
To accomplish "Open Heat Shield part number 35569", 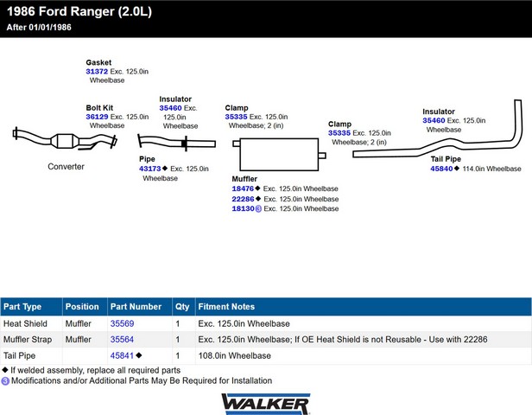I will [x=122, y=323].
